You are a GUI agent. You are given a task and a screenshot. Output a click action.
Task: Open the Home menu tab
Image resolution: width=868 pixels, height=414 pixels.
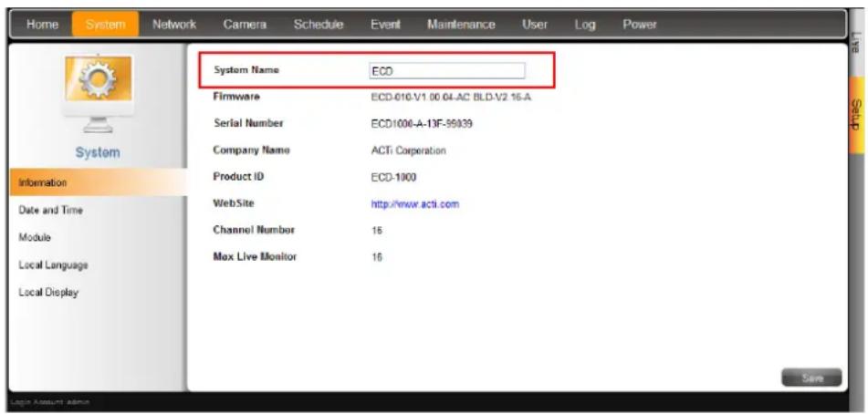(41, 25)
